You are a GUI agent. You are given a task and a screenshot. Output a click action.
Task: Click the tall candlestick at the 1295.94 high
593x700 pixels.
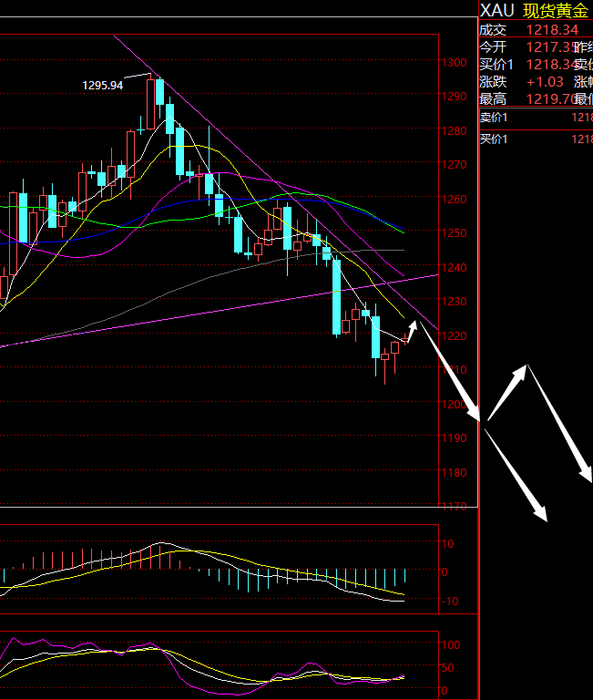point(151,104)
